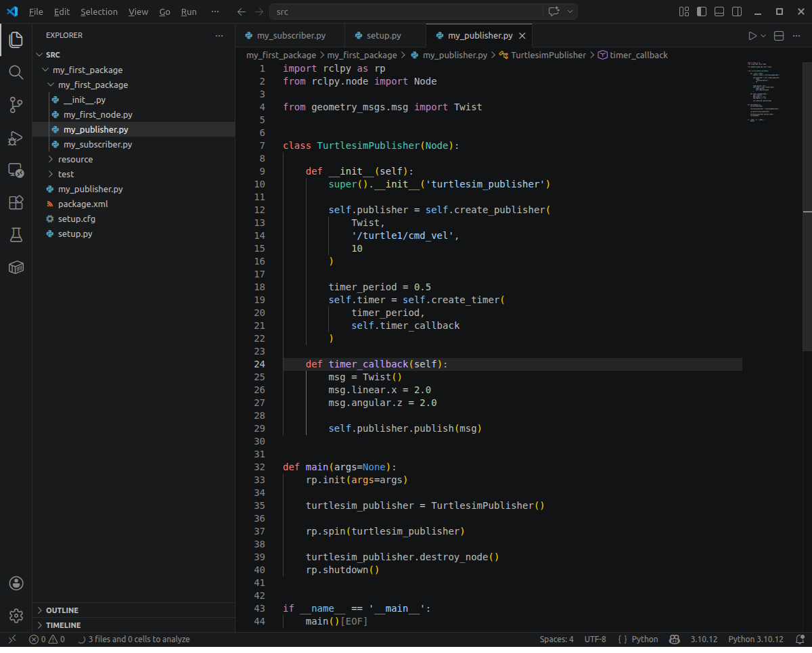Viewport: 812px width, 653px height.
Task: Expand the OUTLINE section
Action: click(x=134, y=610)
